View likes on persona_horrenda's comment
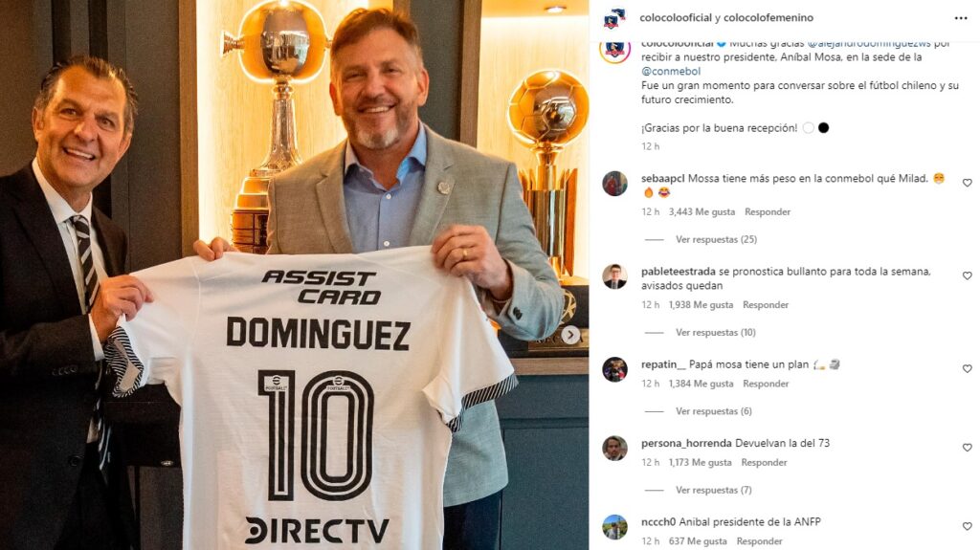This screenshot has height=550, width=980. point(700,463)
